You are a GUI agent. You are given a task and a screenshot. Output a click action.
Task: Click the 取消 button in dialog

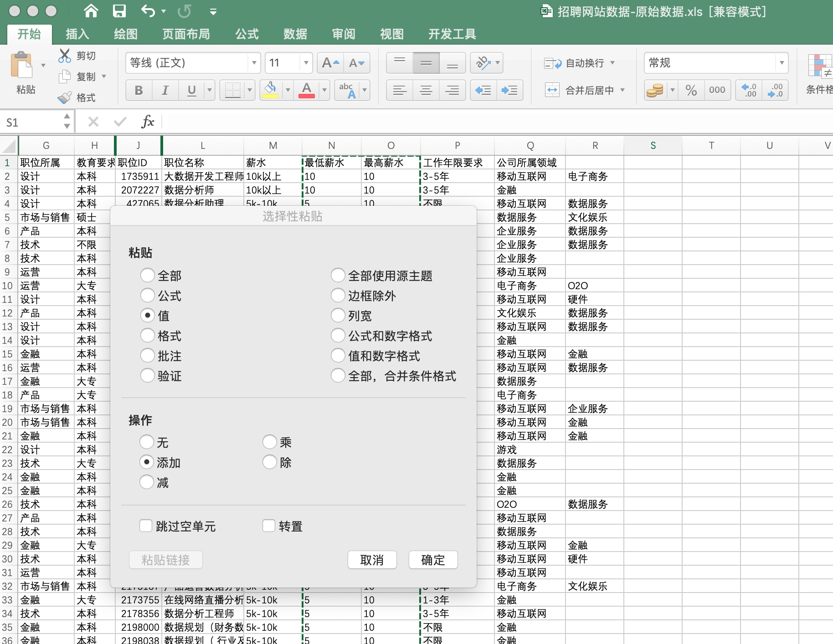pos(372,560)
